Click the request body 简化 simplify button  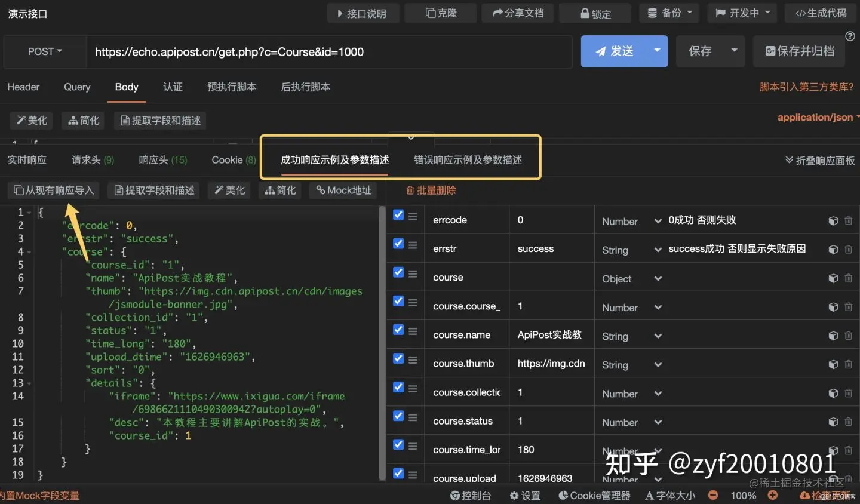point(84,121)
